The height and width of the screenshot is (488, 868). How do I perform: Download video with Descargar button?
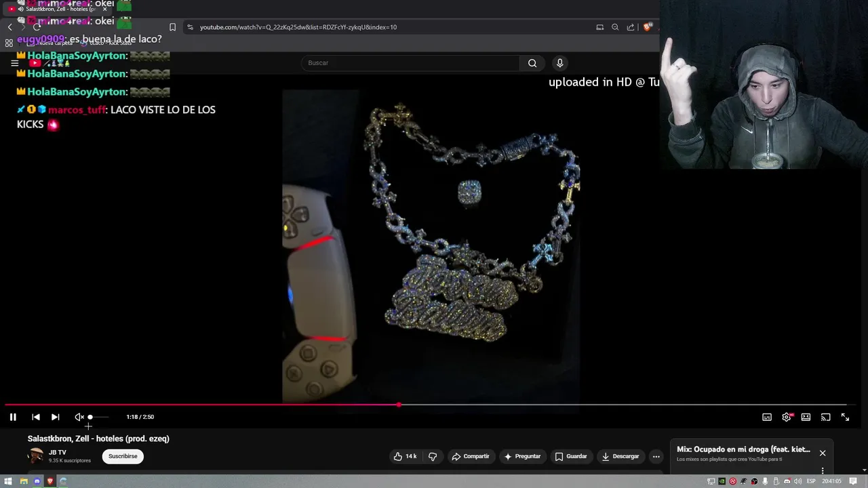(x=620, y=456)
